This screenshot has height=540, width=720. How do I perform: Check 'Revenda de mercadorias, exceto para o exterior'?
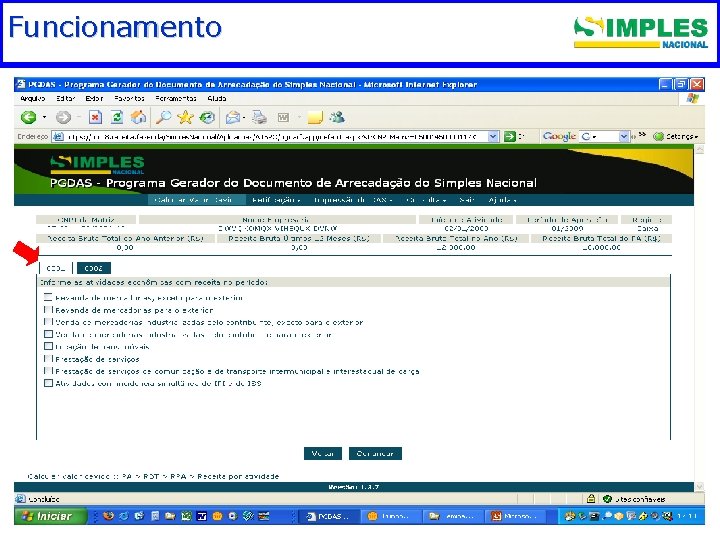click(48, 297)
